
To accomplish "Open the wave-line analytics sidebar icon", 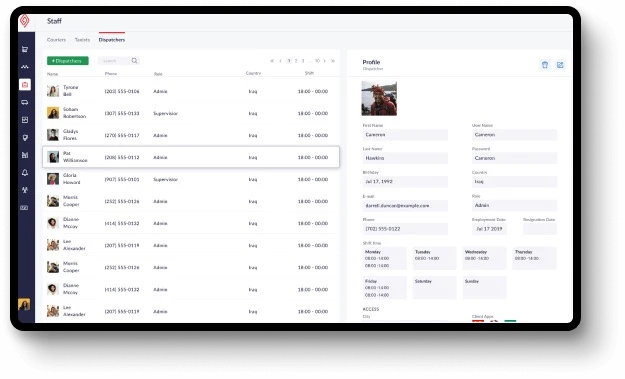I will tap(25, 67).
